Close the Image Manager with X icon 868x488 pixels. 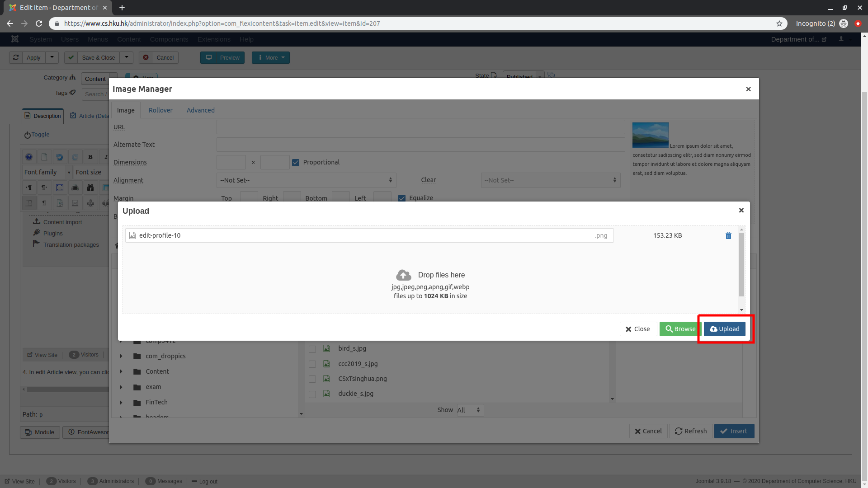[x=748, y=89]
